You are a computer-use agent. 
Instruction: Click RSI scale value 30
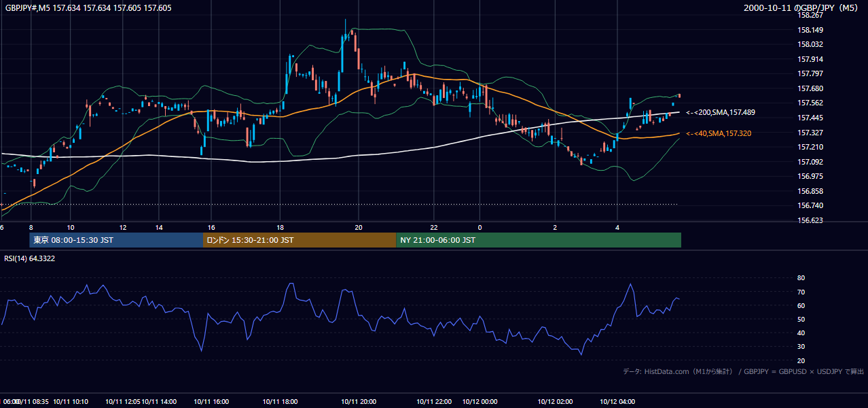tap(801, 347)
